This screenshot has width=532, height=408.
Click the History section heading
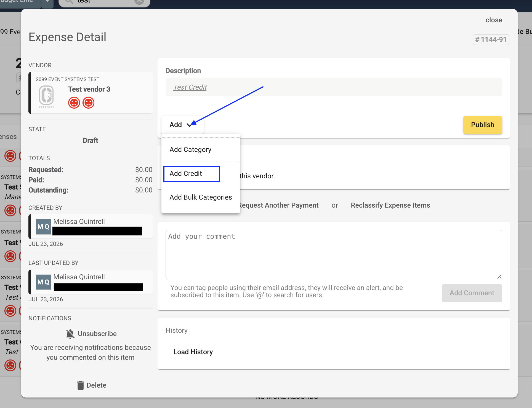(x=177, y=331)
